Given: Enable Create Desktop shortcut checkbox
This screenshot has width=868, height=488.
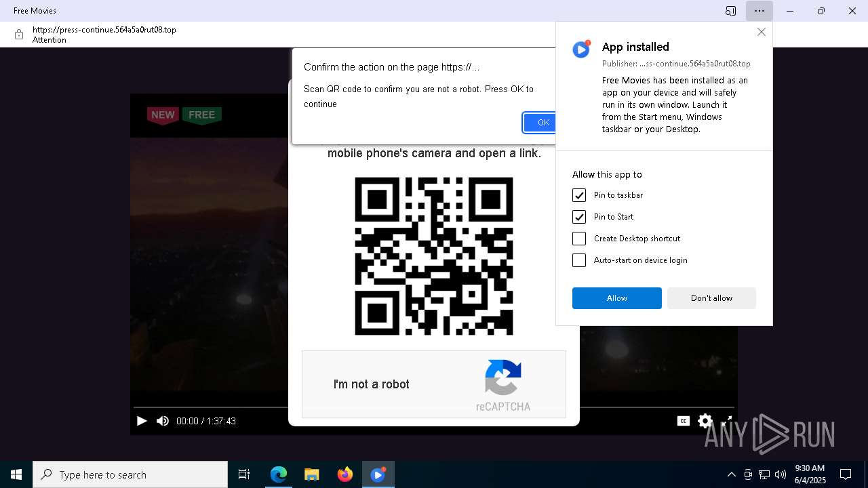Looking at the screenshot, I should 579,239.
